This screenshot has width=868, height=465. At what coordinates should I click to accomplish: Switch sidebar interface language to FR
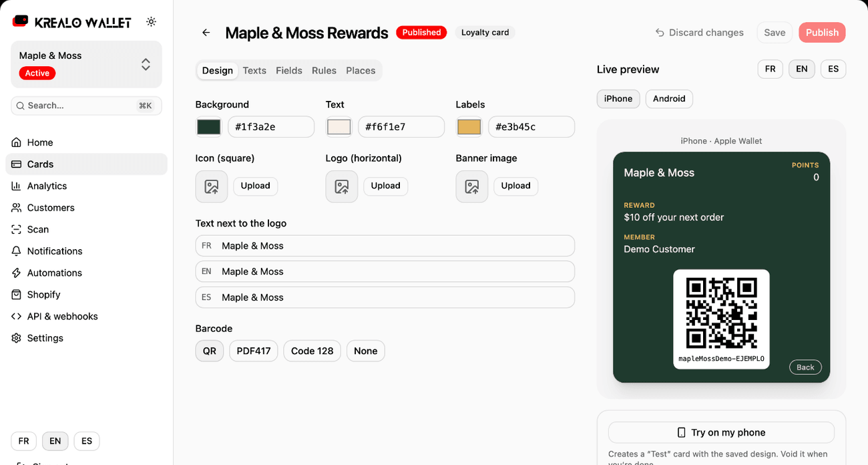[x=23, y=441]
